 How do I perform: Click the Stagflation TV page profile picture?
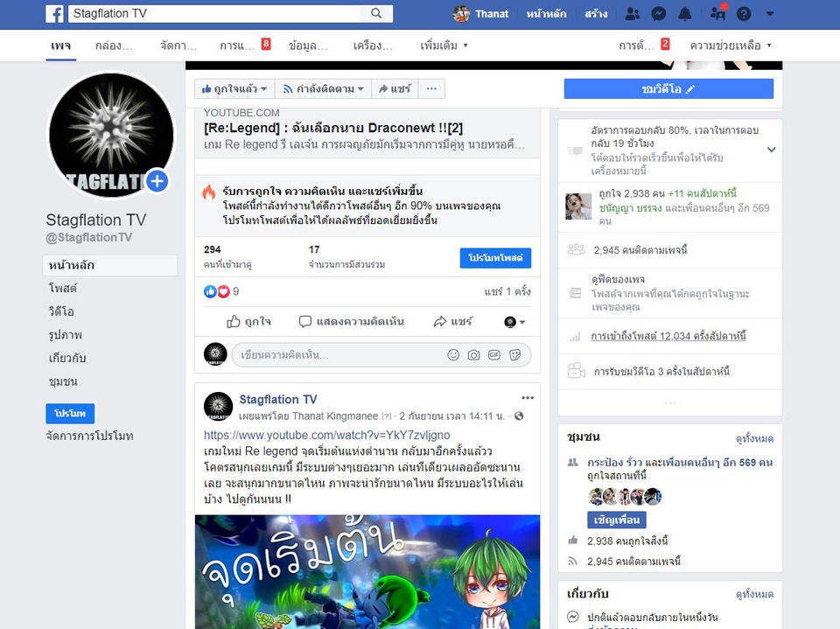(x=111, y=135)
